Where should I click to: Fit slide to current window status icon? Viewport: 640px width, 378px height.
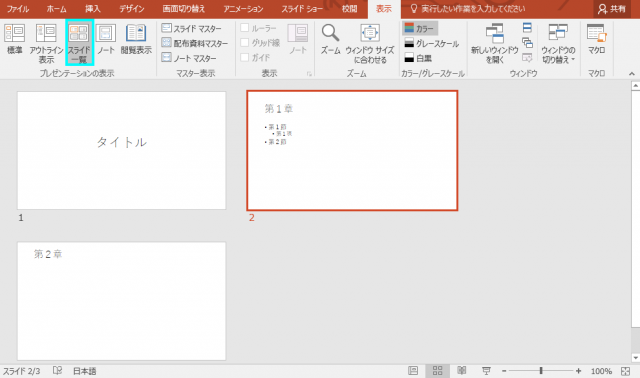(625, 371)
